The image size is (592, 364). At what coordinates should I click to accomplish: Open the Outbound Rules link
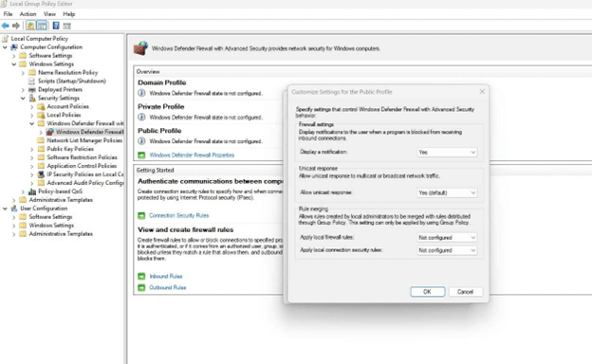click(x=168, y=288)
